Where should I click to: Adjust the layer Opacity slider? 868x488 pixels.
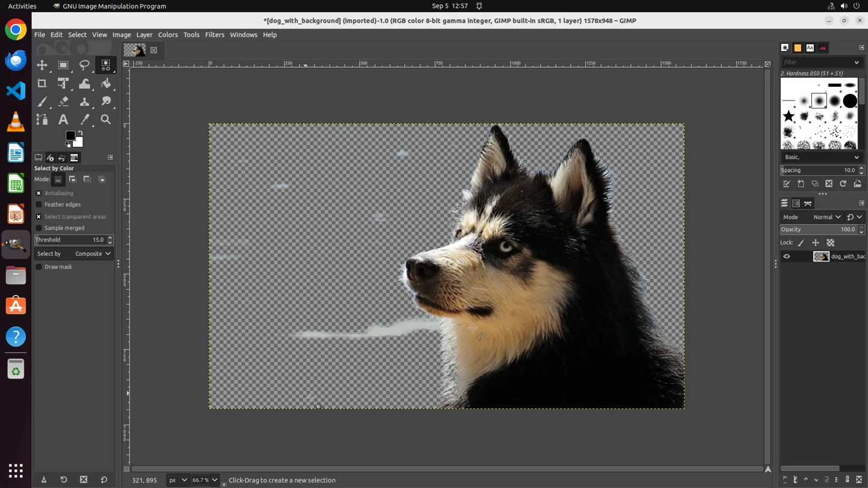(820, 230)
